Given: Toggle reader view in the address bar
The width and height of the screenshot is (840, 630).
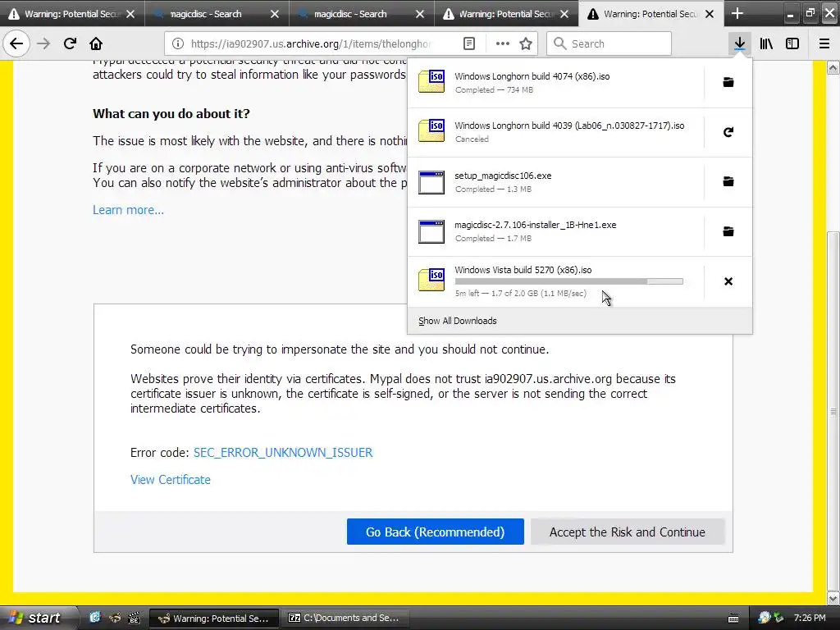Looking at the screenshot, I should pyautogui.click(x=468, y=43).
